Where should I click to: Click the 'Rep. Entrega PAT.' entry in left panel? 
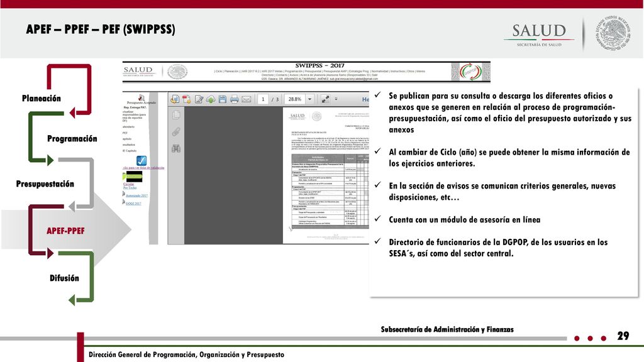coord(135,107)
